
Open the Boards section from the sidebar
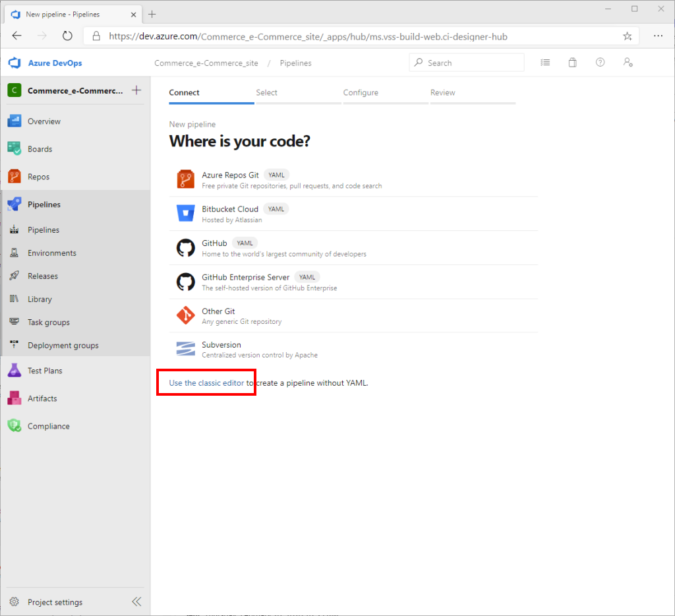click(41, 148)
